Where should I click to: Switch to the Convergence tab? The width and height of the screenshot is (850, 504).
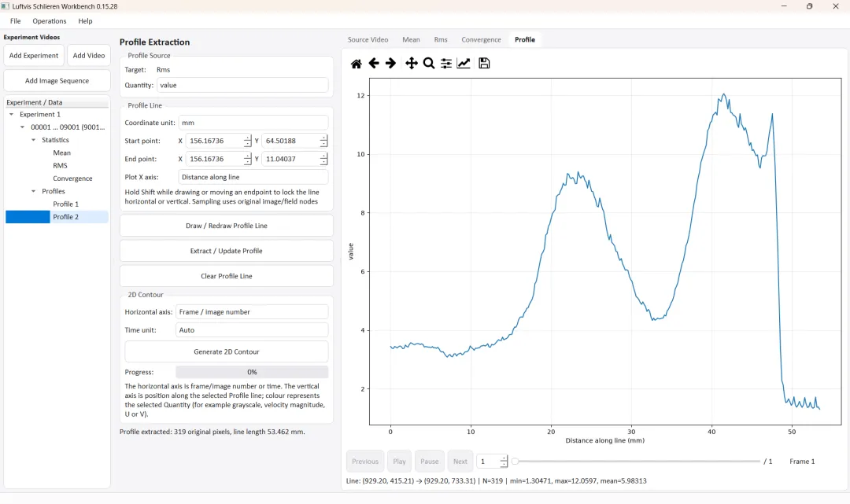[x=481, y=39]
